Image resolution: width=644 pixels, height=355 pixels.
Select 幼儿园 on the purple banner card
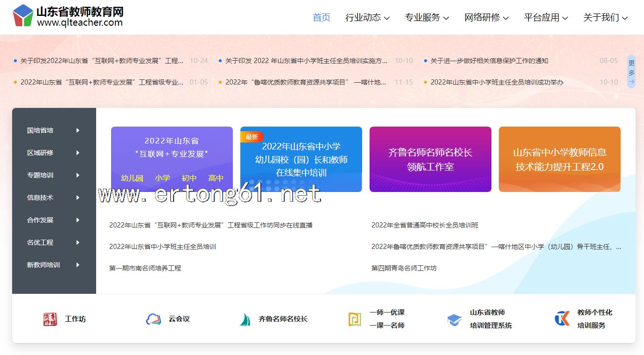132,178
